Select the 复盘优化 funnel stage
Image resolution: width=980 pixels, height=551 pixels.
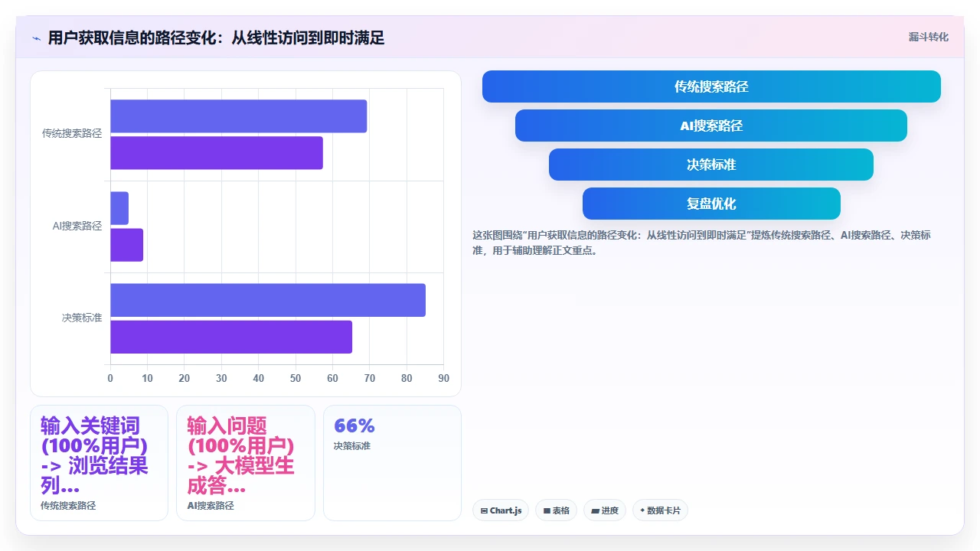pyautogui.click(x=711, y=204)
